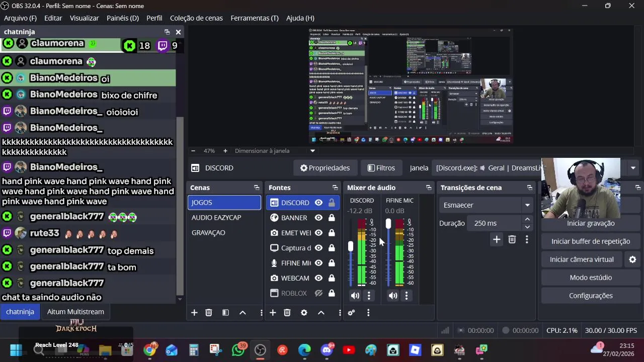Image resolution: width=644 pixels, height=362 pixels.
Task: Open transition properties three-dot menu
Action: [x=527, y=240]
